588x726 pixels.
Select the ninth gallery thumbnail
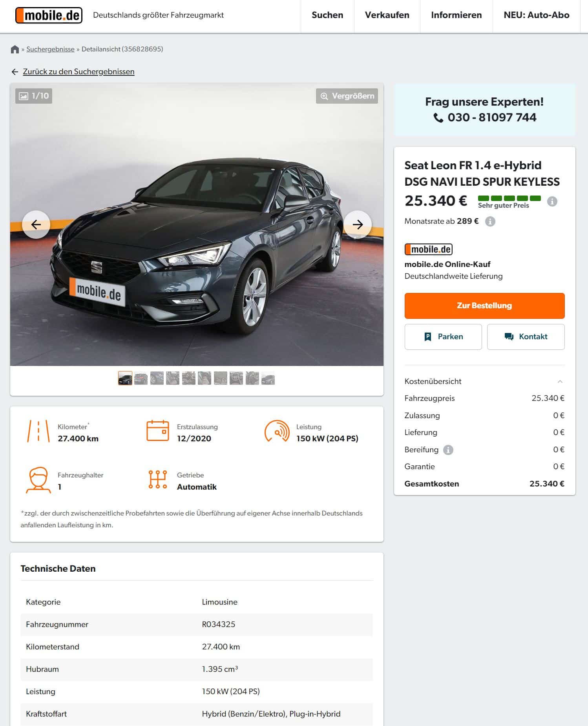252,379
